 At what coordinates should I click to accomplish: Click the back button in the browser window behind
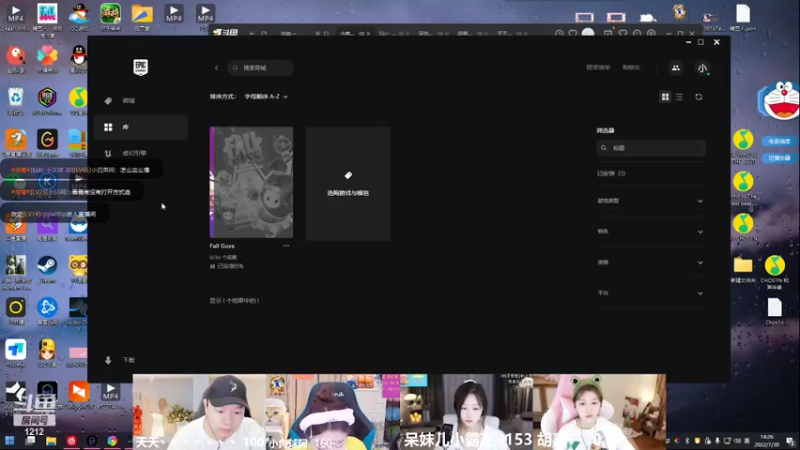[252, 34]
